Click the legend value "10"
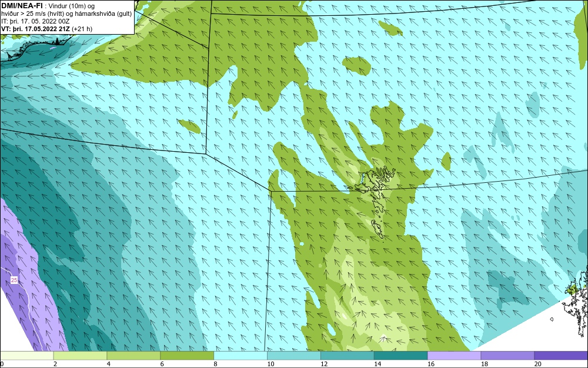588x368 pixels. pos(270,364)
